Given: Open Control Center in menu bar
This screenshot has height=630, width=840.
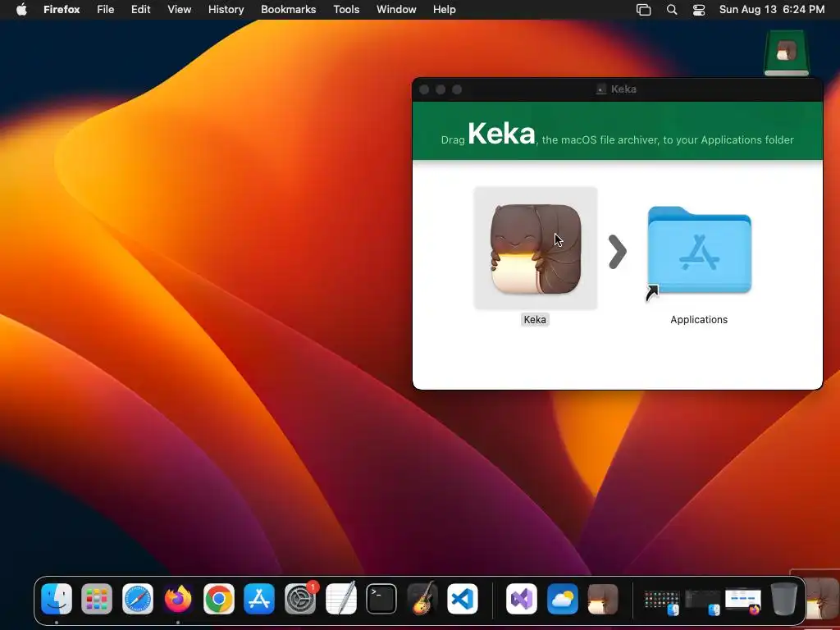Looking at the screenshot, I should pyautogui.click(x=699, y=10).
